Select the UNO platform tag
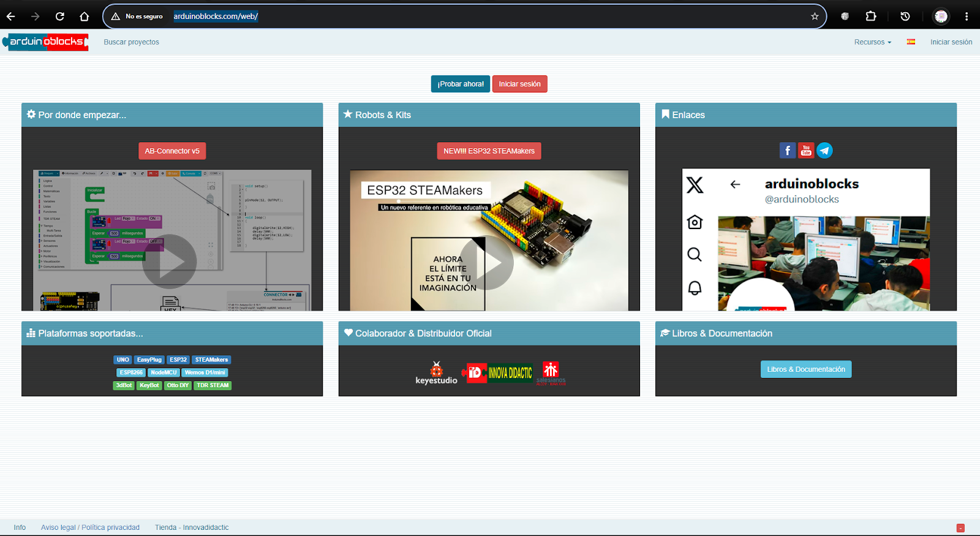980x536 pixels. pyautogui.click(x=123, y=360)
